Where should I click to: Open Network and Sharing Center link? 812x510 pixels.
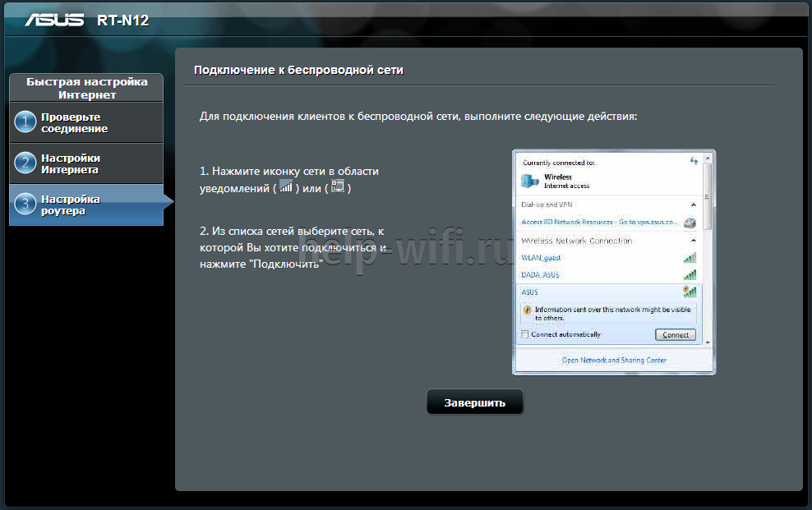pyautogui.click(x=613, y=360)
